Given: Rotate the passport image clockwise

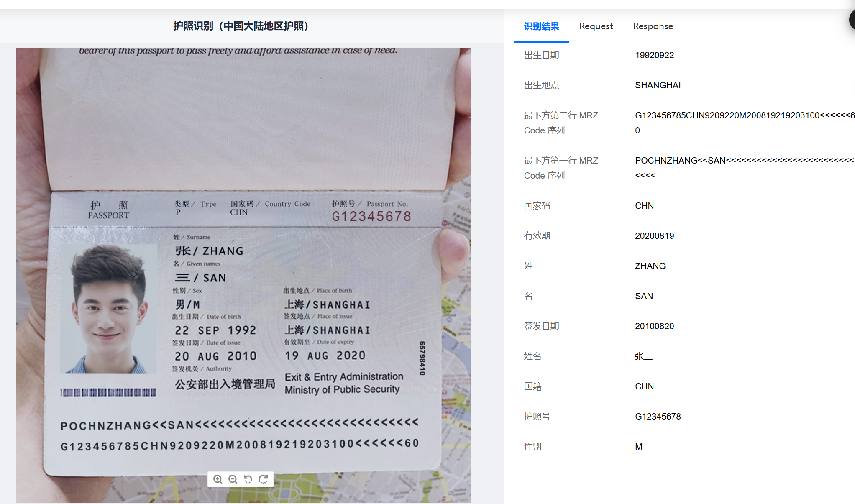Looking at the screenshot, I should [x=263, y=479].
